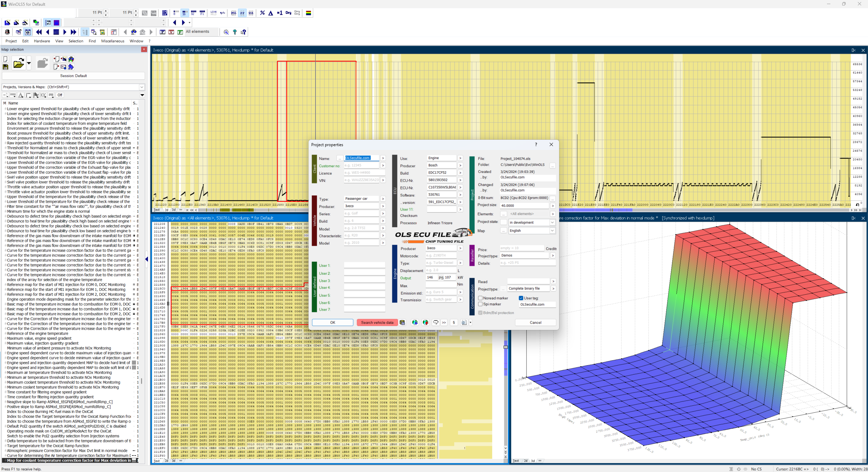Open the Project menu

click(x=11, y=41)
